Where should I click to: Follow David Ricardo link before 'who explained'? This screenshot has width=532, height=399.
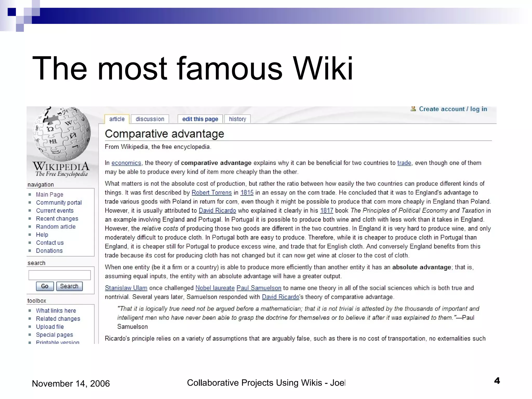pos(217,211)
